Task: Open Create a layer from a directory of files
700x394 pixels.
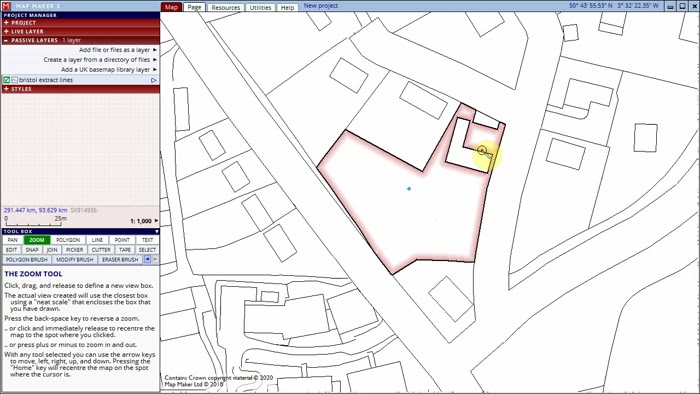Action: pyautogui.click(x=100, y=59)
